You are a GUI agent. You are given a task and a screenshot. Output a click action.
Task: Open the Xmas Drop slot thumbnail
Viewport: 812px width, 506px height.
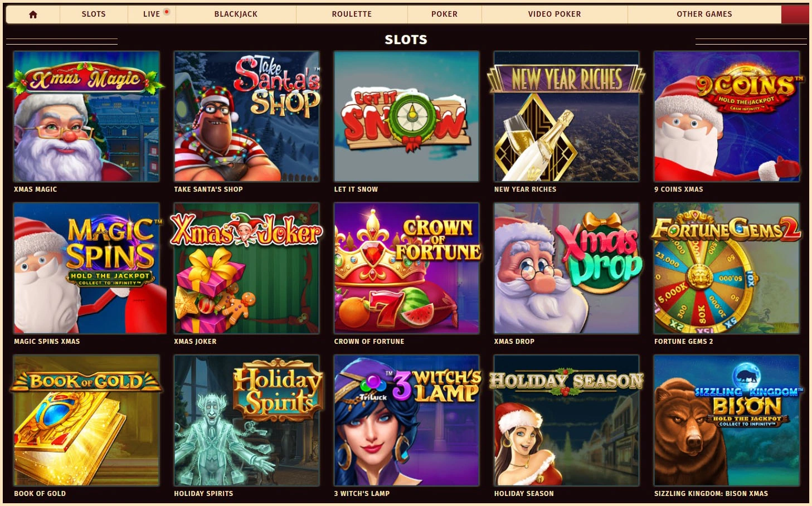(566, 268)
